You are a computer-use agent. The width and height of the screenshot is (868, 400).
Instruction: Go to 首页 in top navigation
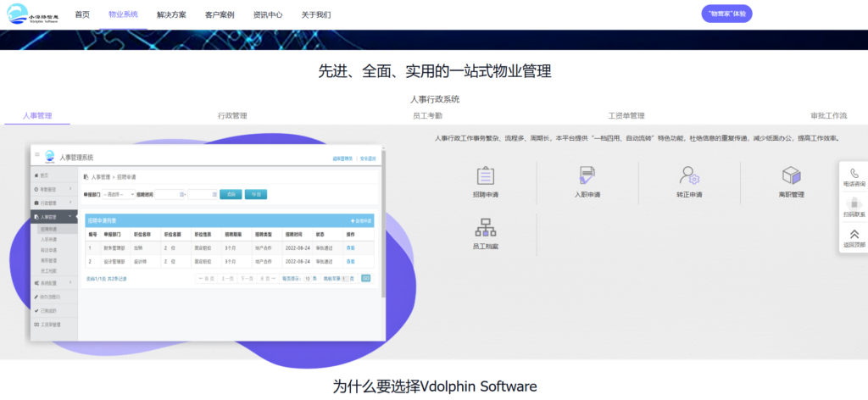coord(82,15)
